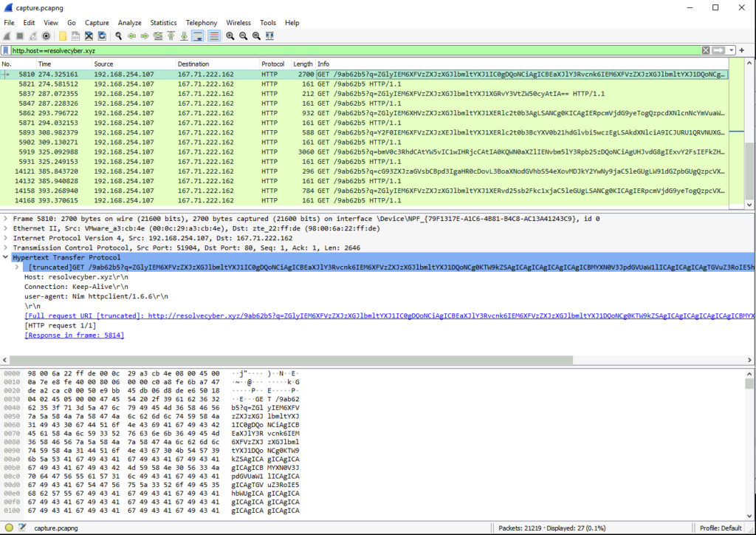Clear the display filter with X button

tap(706, 51)
